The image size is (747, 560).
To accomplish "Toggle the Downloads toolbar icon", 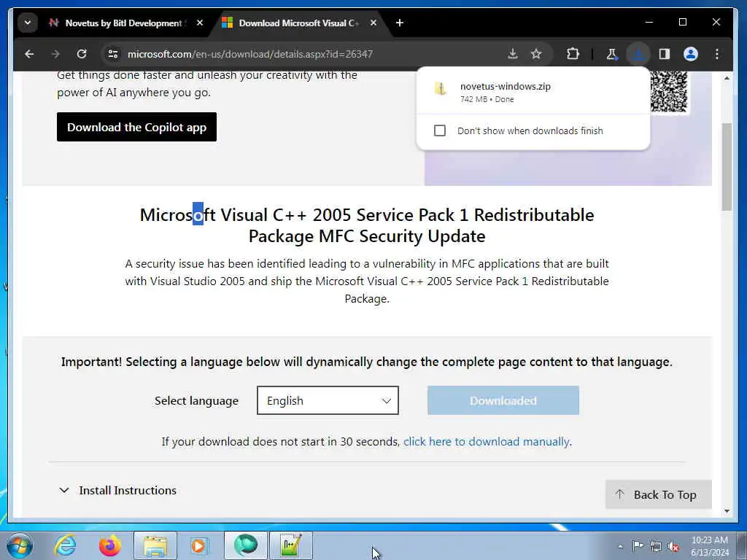I will (x=638, y=54).
